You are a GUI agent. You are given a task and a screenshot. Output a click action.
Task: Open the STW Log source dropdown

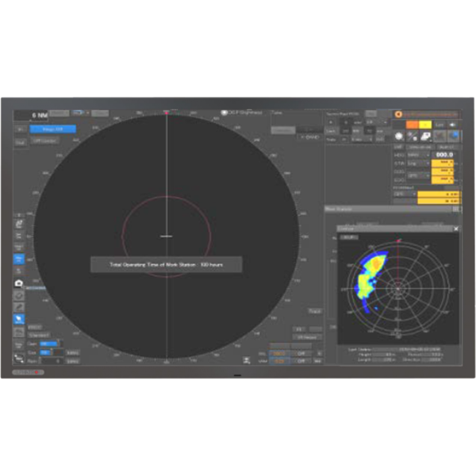point(418,163)
